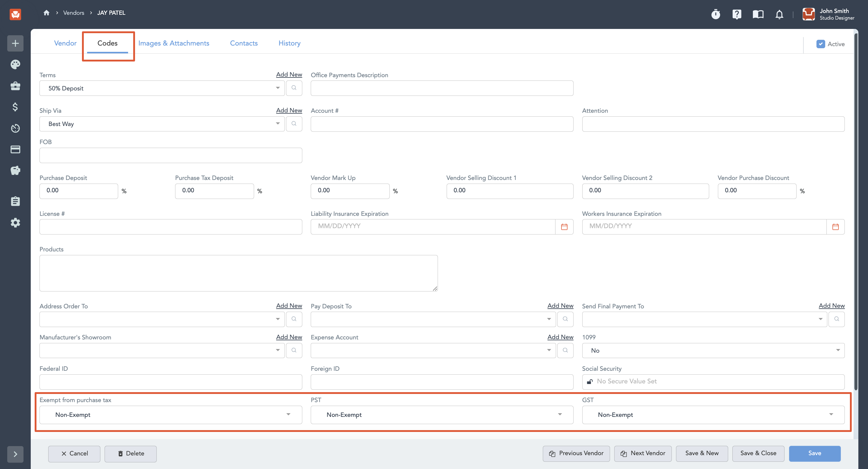Switch to the Contacts tab
Image resolution: width=868 pixels, height=469 pixels.
pyautogui.click(x=244, y=43)
